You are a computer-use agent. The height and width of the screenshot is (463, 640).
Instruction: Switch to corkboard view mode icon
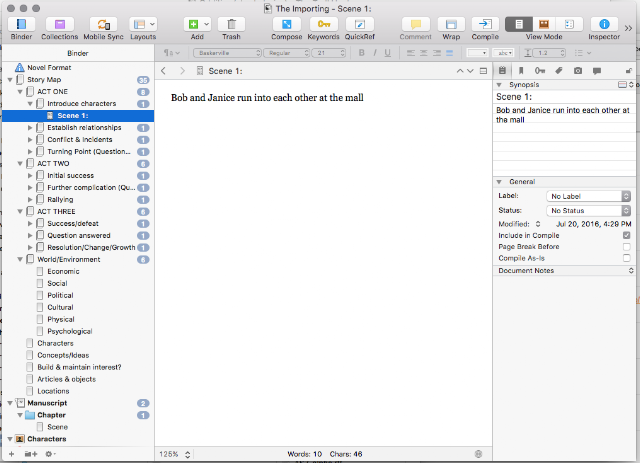point(544,24)
